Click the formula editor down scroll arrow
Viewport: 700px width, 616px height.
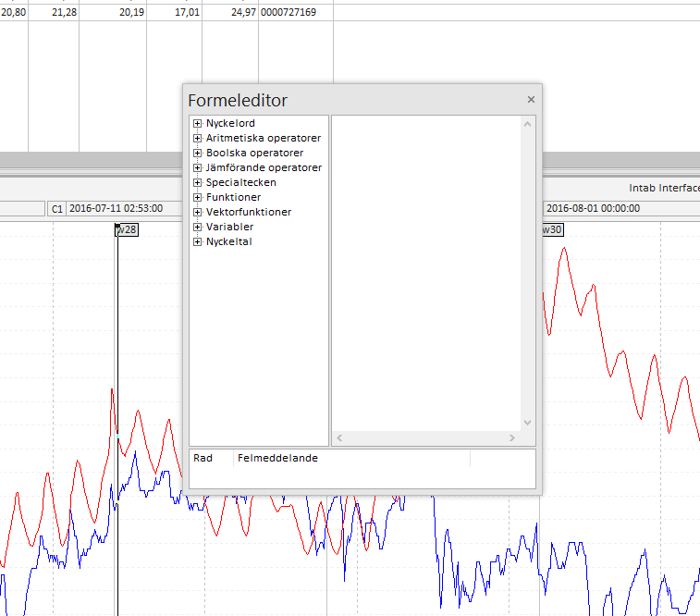tap(527, 423)
